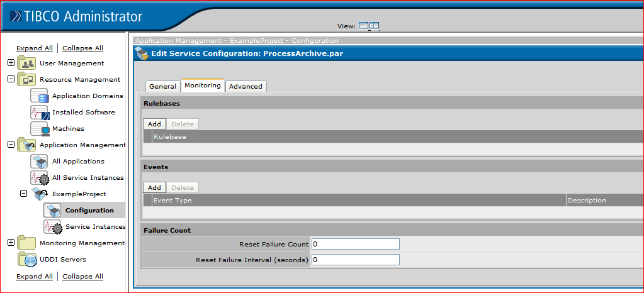The width and height of the screenshot is (644, 293).
Task: Open Application Management tree item
Action: tap(82, 145)
